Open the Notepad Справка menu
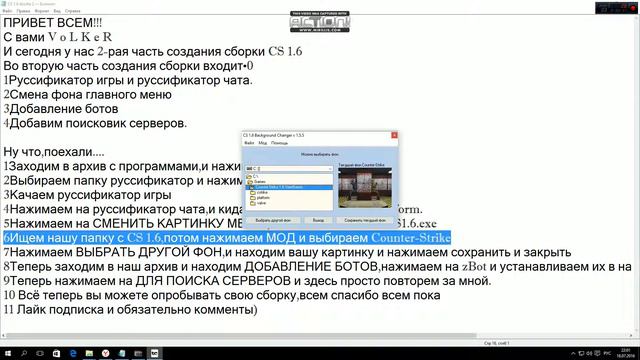This screenshot has height=360, width=640. click(73, 11)
